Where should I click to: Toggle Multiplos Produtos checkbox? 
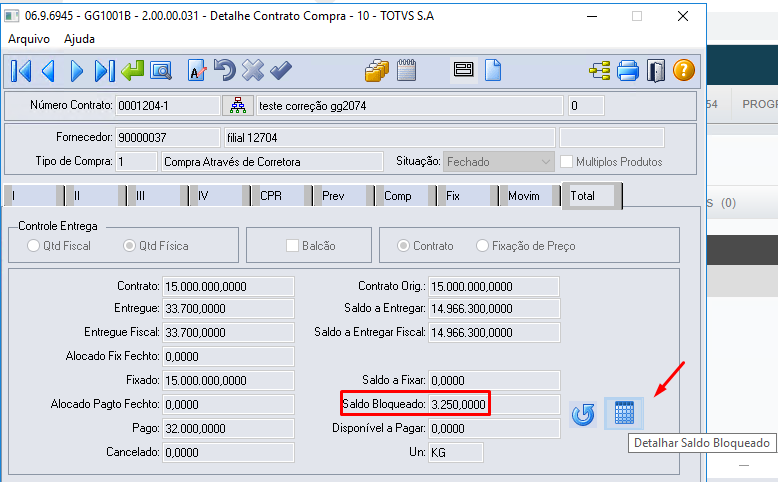click(566, 162)
